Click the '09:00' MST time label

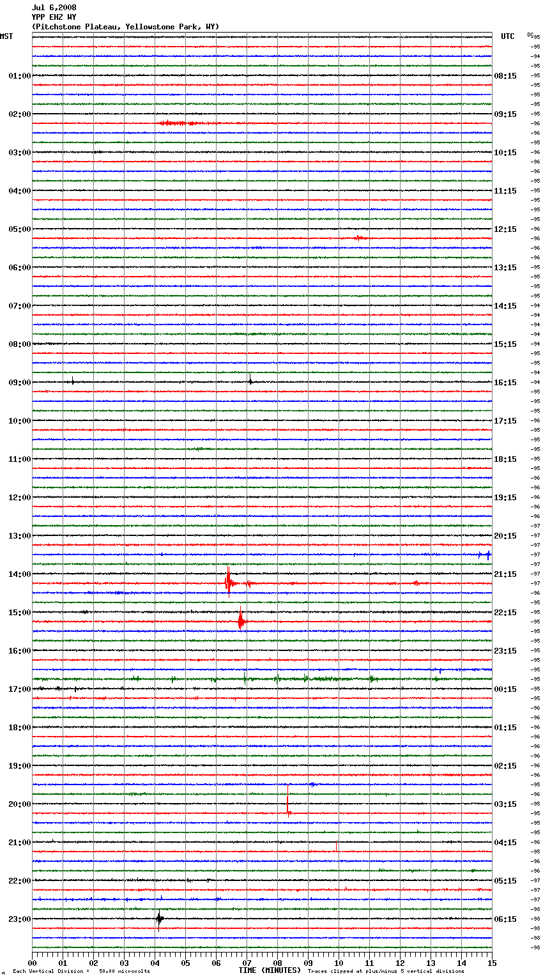[x=20, y=383]
